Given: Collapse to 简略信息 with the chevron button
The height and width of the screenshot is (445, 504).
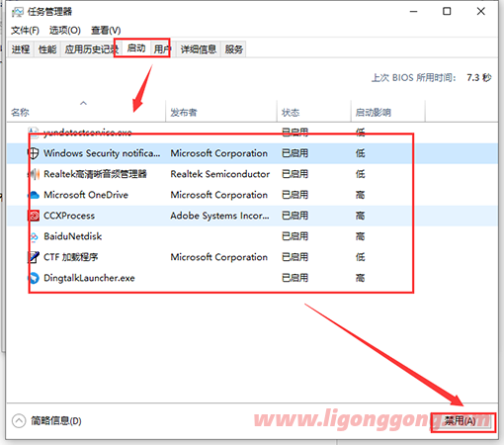Looking at the screenshot, I should [x=19, y=421].
